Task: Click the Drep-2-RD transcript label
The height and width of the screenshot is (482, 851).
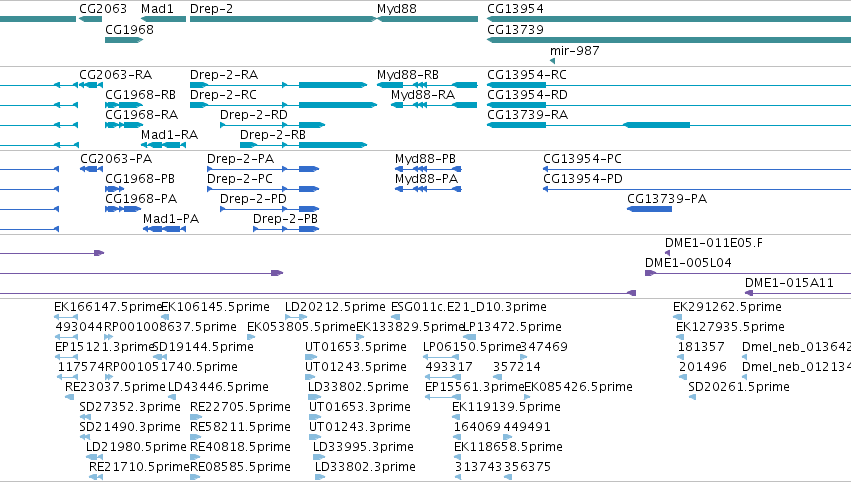Action: click(253, 115)
